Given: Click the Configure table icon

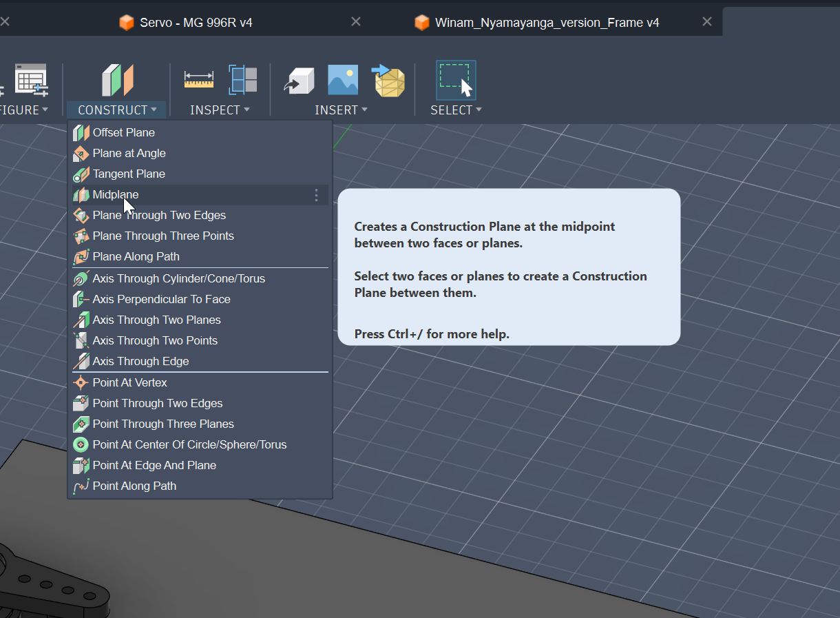Looking at the screenshot, I should coord(31,80).
